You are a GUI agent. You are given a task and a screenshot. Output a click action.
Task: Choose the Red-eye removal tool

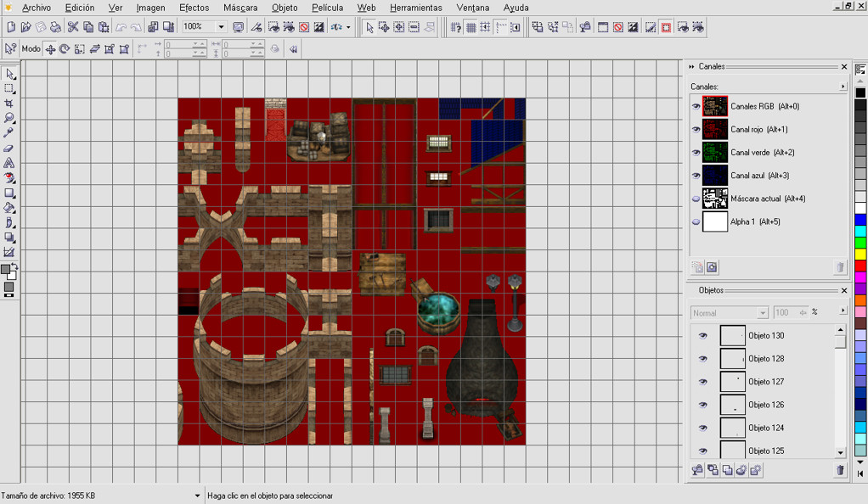tap(9, 178)
